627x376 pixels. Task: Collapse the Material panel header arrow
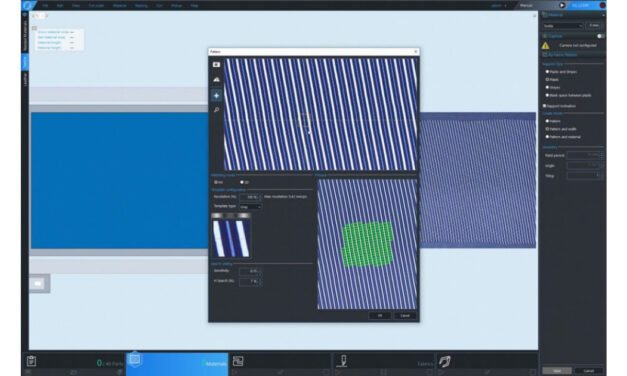603,15
